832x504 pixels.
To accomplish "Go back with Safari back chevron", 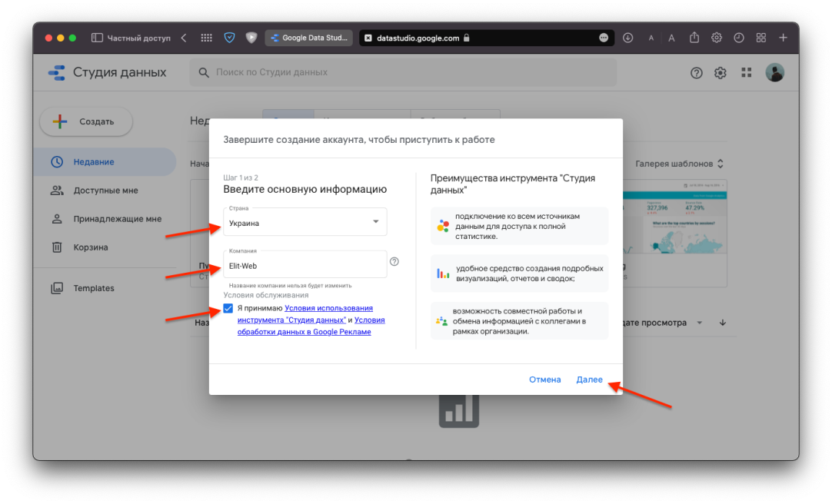I will [x=184, y=38].
